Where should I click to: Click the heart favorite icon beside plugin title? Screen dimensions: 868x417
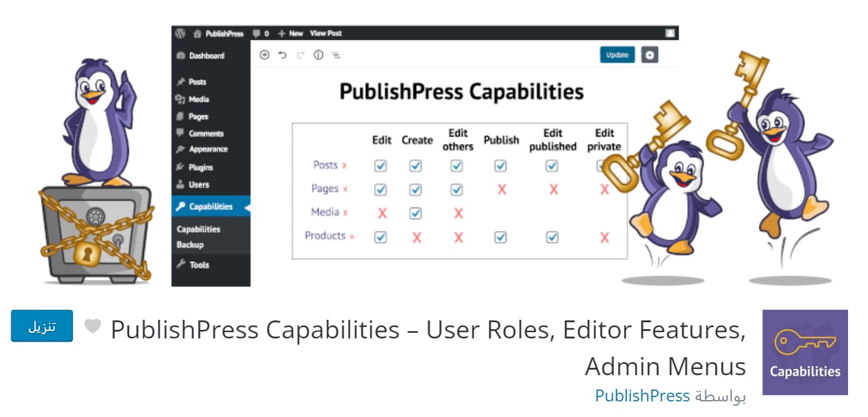pyautogui.click(x=93, y=326)
